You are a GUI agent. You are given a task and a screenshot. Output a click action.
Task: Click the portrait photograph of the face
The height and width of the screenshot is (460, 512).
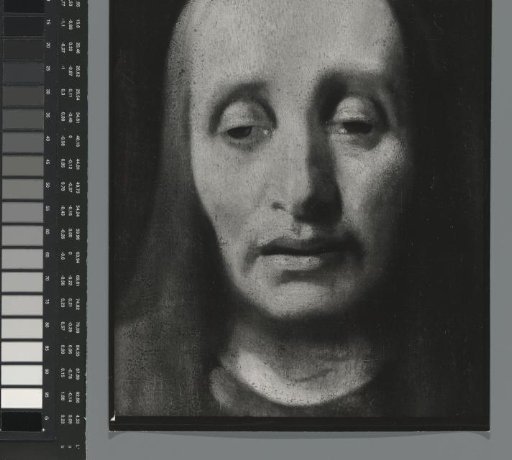pyautogui.click(x=300, y=215)
